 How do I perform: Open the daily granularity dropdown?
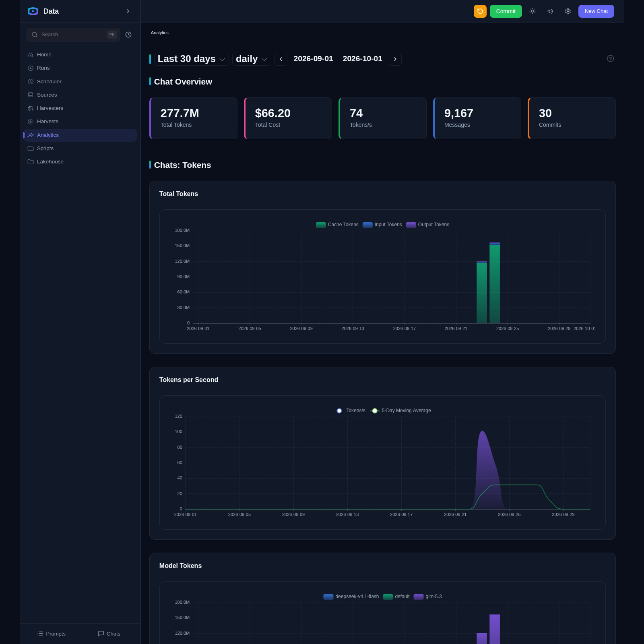point(252,59)
